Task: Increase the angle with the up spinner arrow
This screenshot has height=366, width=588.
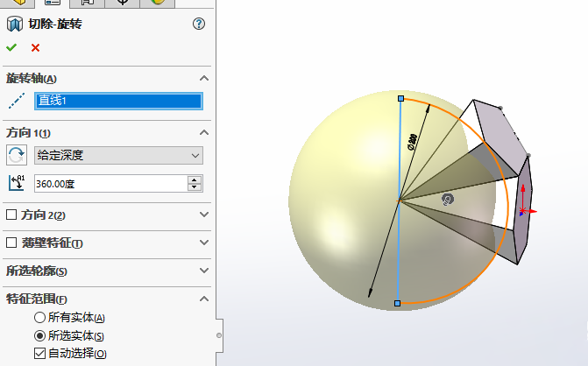Action: (x=195, y=179)
